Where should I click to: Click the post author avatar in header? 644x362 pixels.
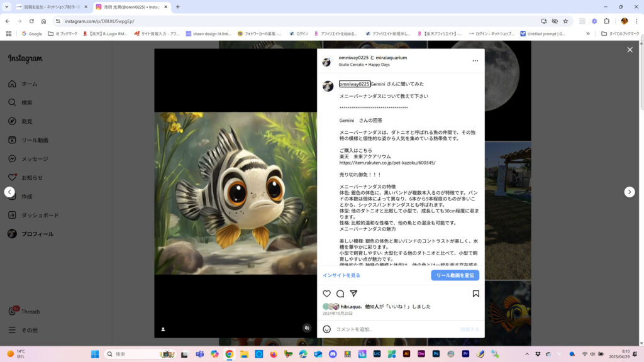coord(327,61)
